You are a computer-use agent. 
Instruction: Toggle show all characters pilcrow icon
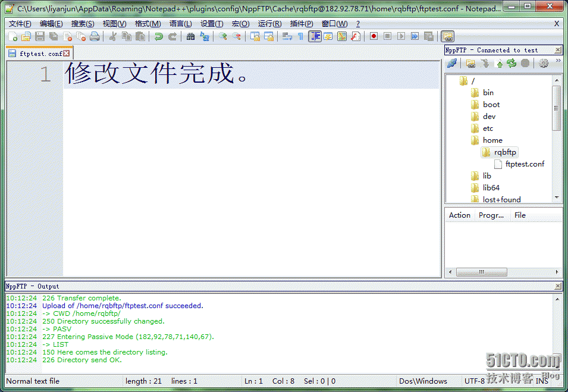tap(301, 37)
